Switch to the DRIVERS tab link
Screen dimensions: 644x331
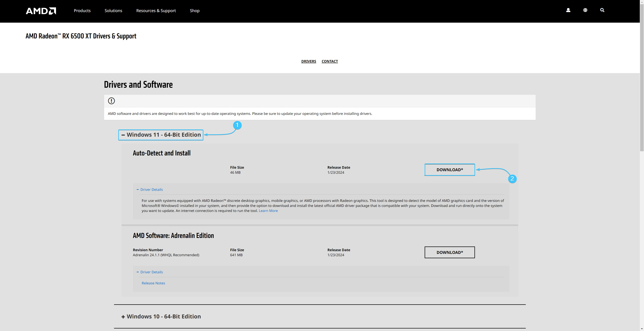click(x=309, y=61)
